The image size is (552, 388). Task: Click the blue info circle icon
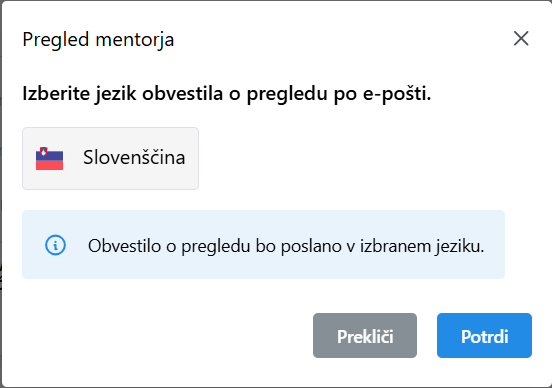click(x=55, y=245)
